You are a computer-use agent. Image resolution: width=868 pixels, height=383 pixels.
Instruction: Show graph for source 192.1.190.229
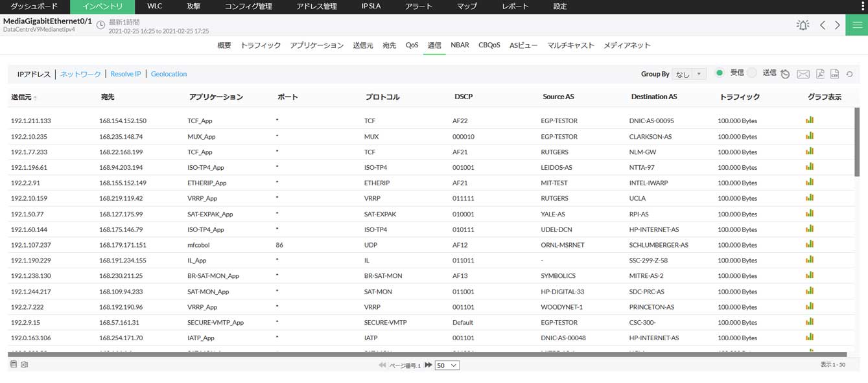(810, 260)
